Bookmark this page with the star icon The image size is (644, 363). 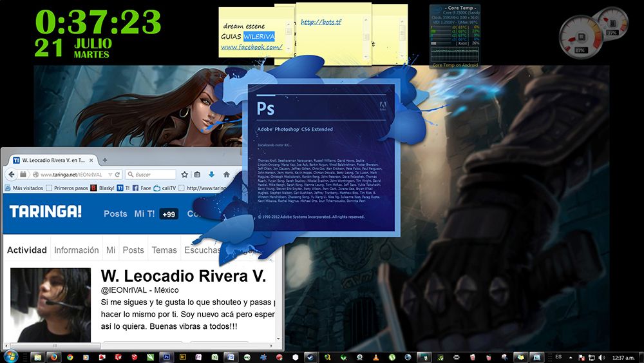click(184, 174)
